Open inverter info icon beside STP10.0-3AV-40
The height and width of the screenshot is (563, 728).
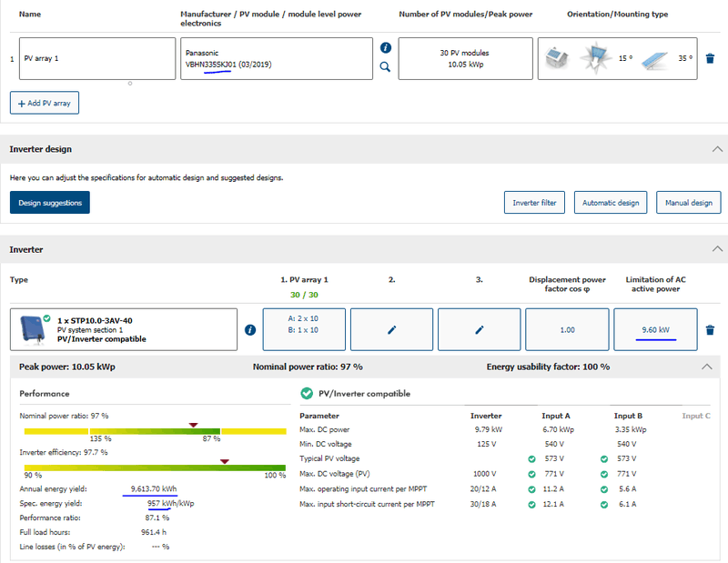coord(250,329)
